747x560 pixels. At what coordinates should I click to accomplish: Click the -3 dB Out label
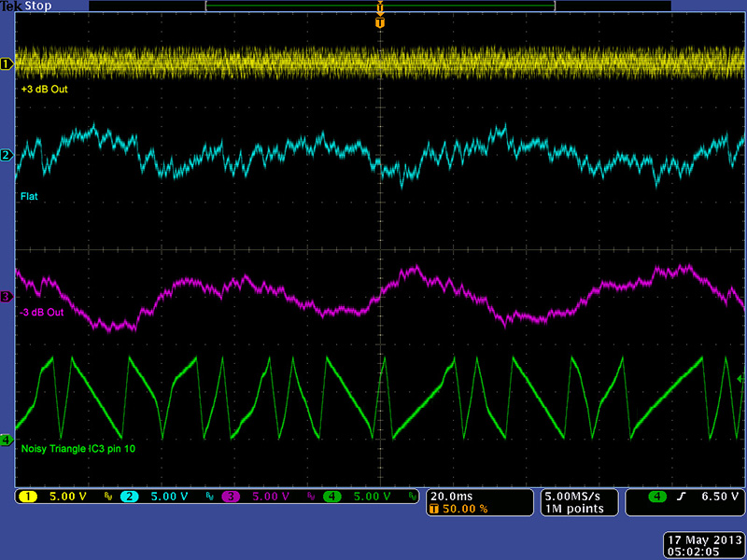point(42,312)
